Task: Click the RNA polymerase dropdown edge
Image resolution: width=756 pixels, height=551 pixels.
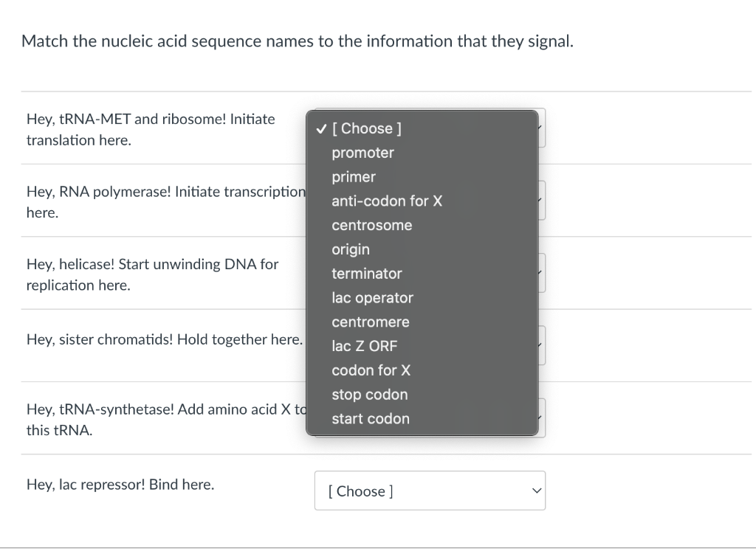Action: point(543,201)
